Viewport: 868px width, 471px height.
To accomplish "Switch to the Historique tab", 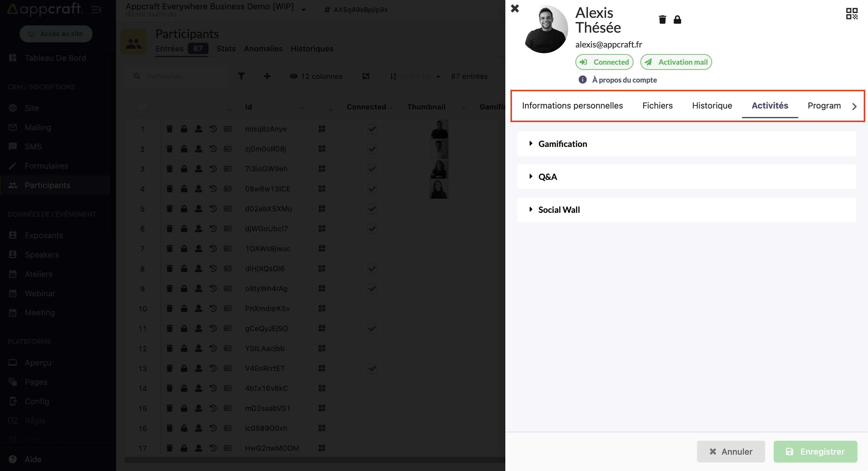I will [x=712, y=106].
